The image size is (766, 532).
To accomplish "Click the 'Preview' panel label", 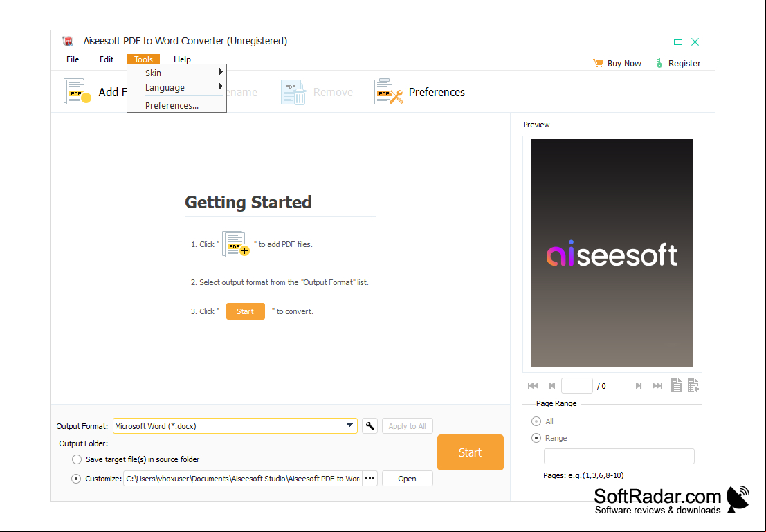I will point(536,125).
